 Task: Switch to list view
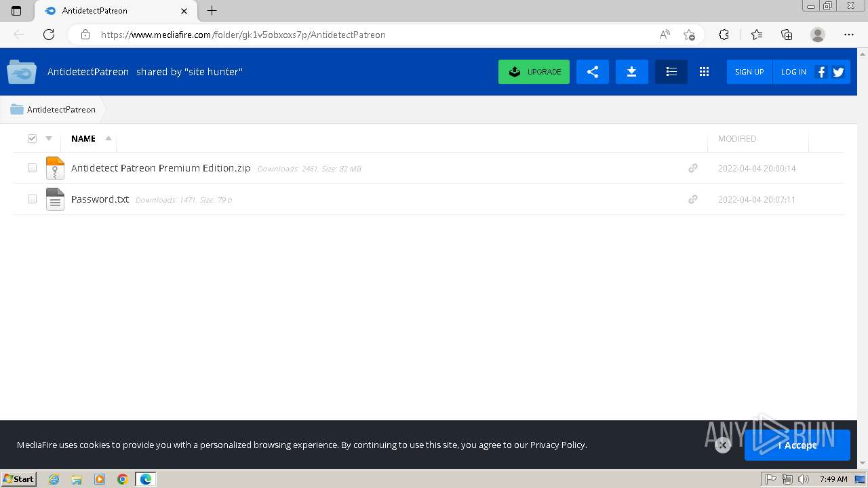coord(671,72)
